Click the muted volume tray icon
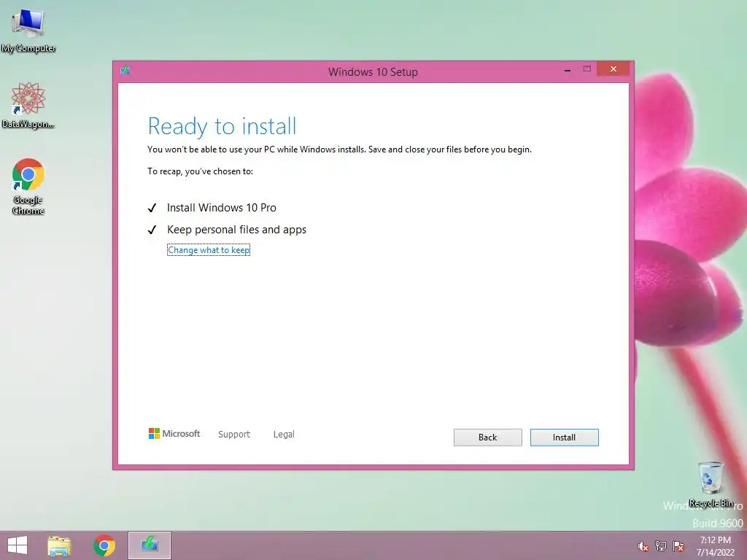Screen dimensions: 747x560 (643, 546)
